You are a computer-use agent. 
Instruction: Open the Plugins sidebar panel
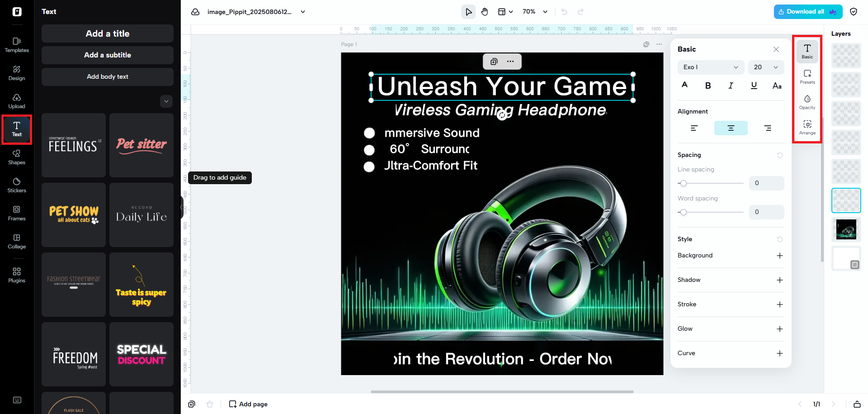[17, 275]
